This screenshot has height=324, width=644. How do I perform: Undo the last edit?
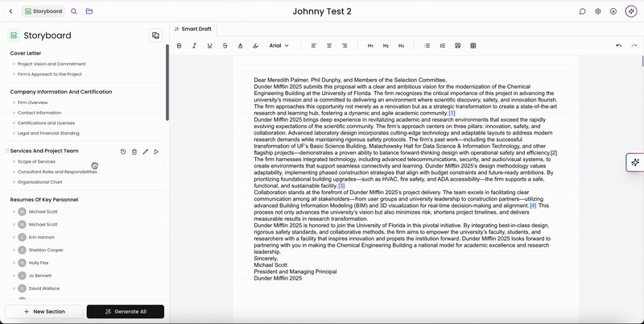618,46
